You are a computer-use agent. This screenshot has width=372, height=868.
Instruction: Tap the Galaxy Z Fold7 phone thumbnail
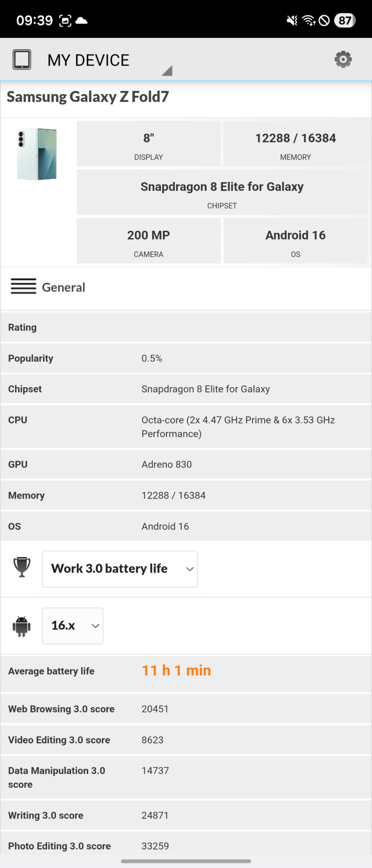[x=37, y=154]
